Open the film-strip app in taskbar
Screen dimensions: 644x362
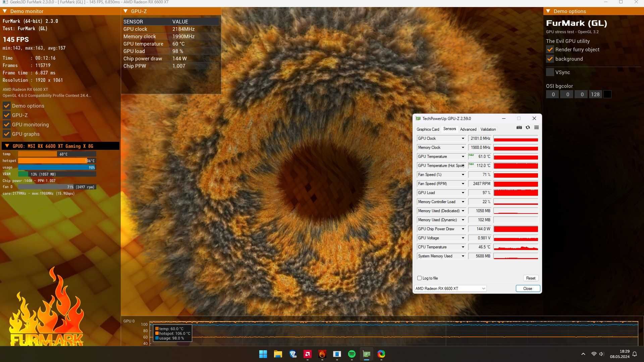[x=337, y=354]
